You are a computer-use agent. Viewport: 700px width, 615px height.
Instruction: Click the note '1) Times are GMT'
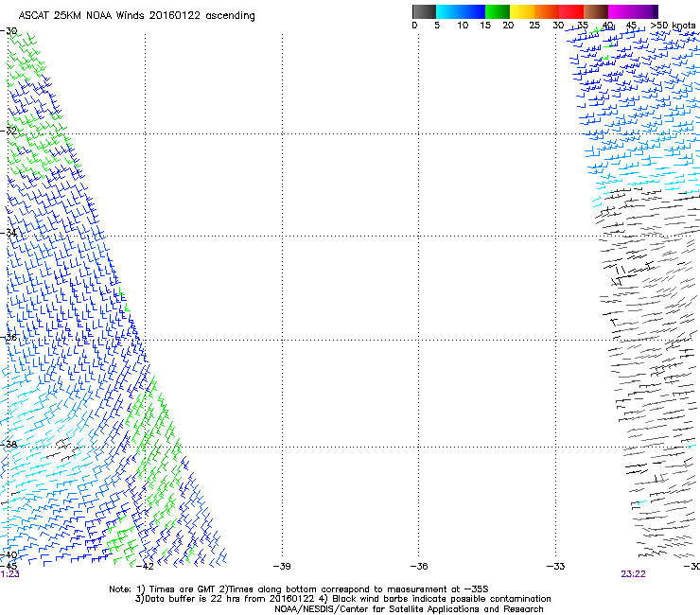coord(176,589)
